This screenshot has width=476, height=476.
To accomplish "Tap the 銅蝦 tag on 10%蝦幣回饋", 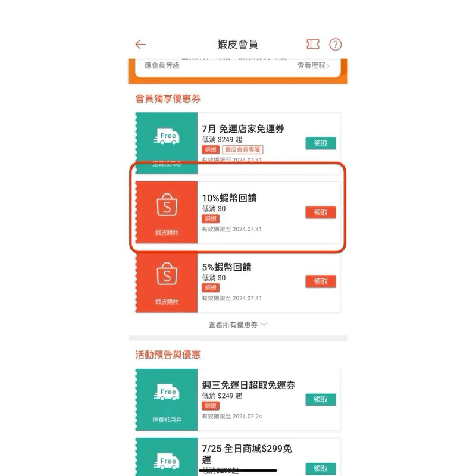I will tap(211, 218).
